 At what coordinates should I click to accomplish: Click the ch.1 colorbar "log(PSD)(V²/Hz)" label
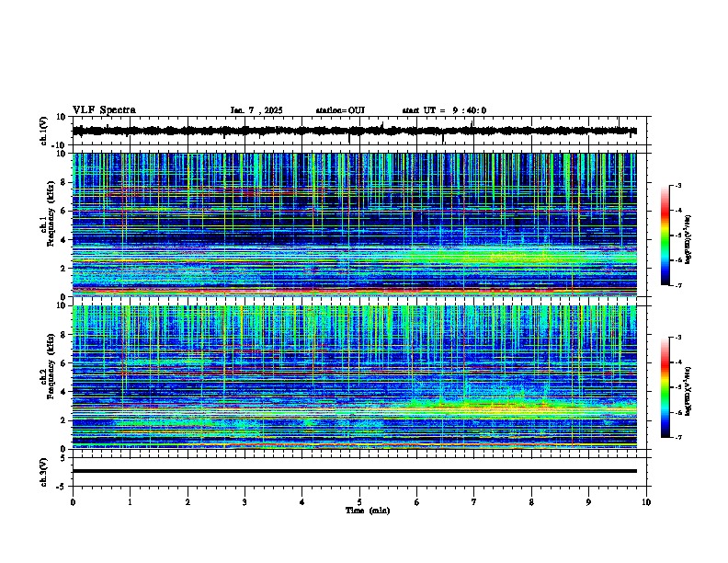click(x=688, y=239)
